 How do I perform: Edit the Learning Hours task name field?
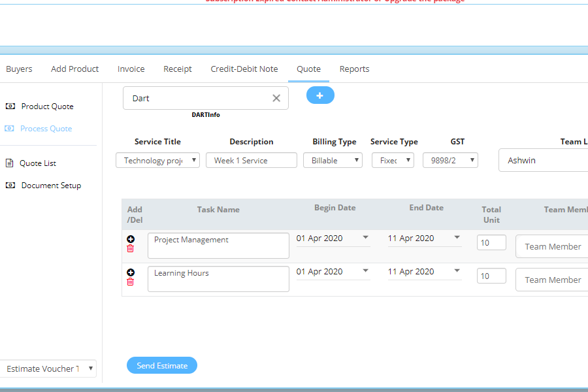218,279
